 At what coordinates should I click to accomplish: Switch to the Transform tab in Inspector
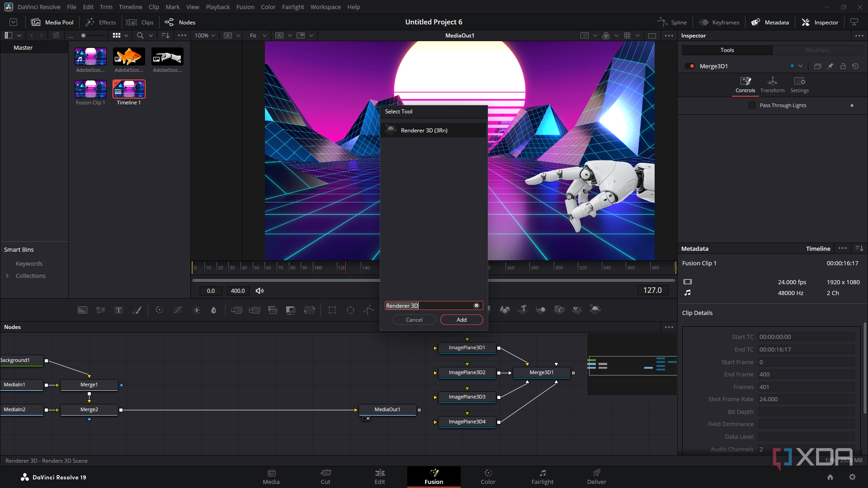tap(772, 85)
